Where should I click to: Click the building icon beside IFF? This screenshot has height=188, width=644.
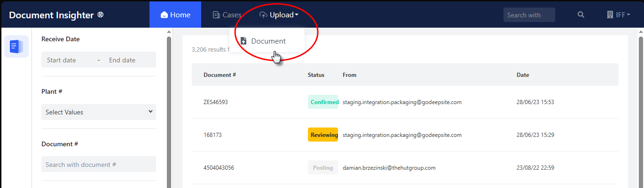point(610,15)
